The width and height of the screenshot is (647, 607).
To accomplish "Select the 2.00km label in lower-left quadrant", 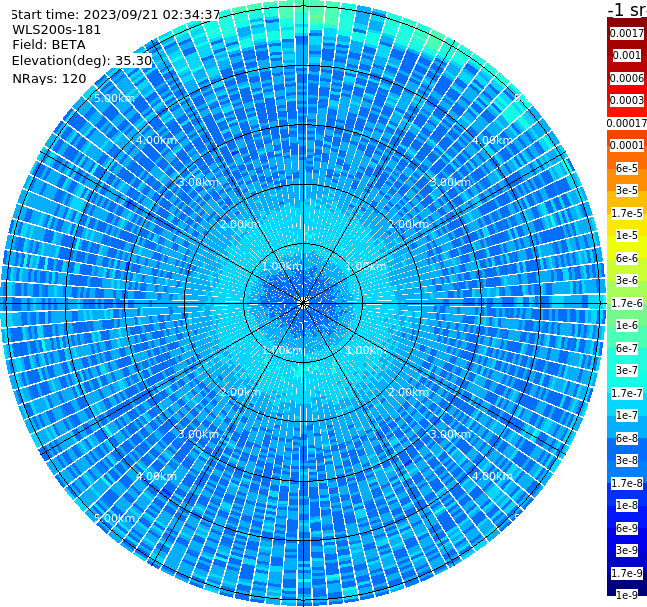I will click(240, 392).
